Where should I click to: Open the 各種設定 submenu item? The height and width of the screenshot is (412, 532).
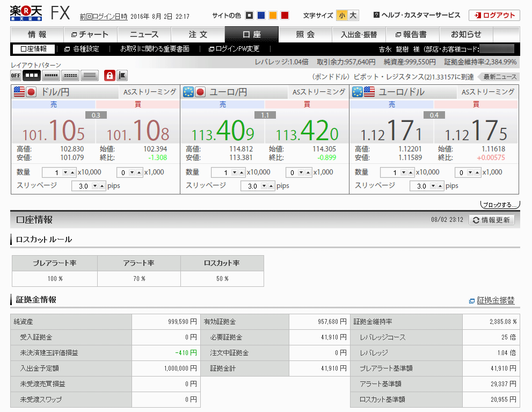82,49
